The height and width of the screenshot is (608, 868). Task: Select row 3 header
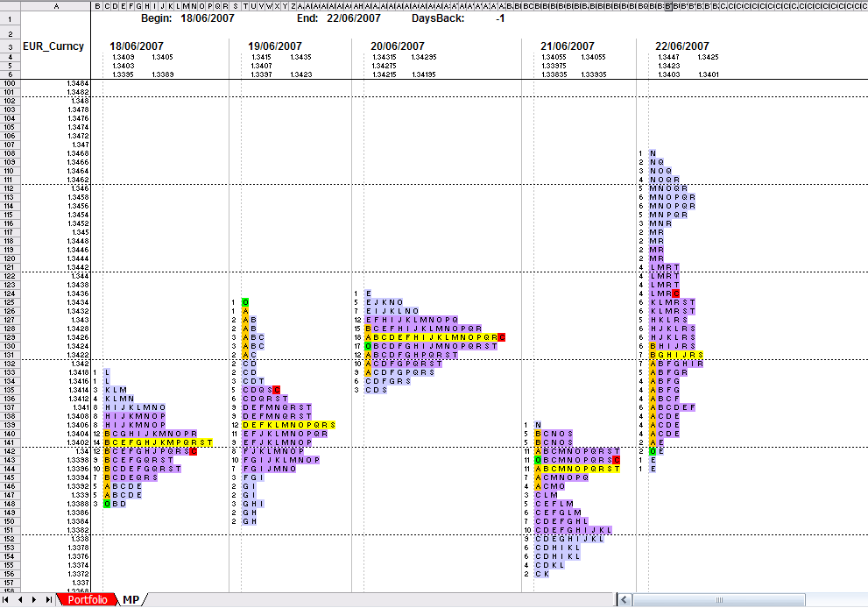click(10, 46)
